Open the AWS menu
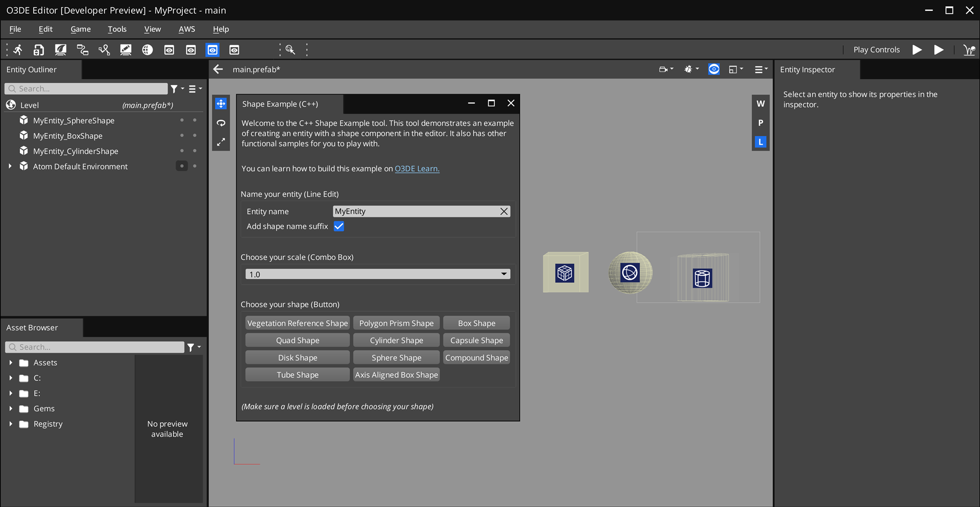Viewport: 980px width, 507px height. pyautogui.click(x=186, y=29)
